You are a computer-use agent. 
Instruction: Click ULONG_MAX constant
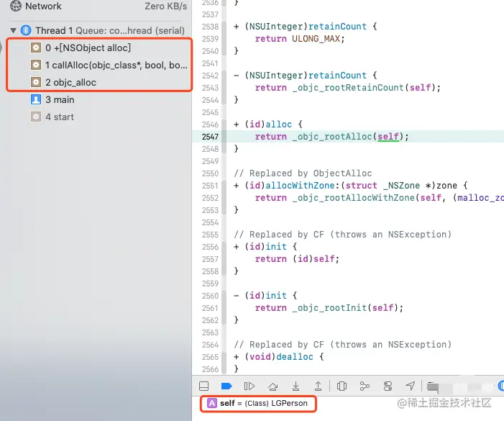316,39
